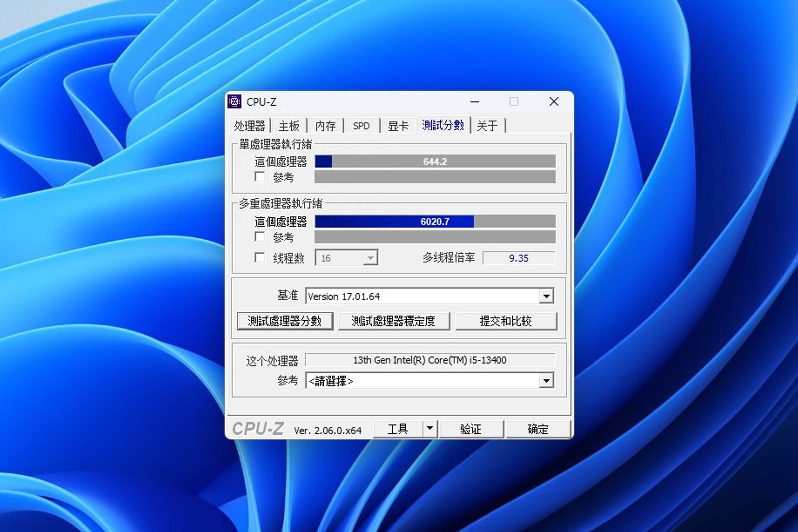Open the Tools arrow dropdown menu
The height and width of the screenshot is (532, 798).
(430, 429)
